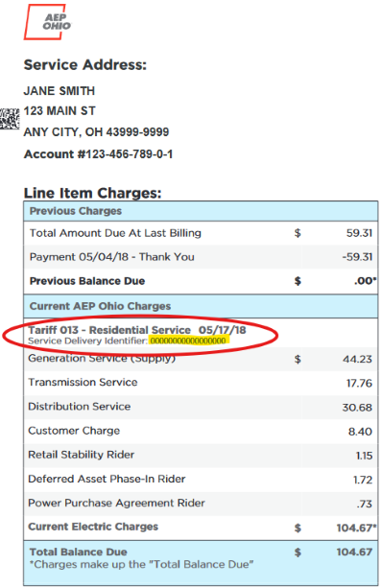Click the name JANE SMITH
Image resolution: width=381 pixels, height=588 pixels.
click(x=60, y=91)
